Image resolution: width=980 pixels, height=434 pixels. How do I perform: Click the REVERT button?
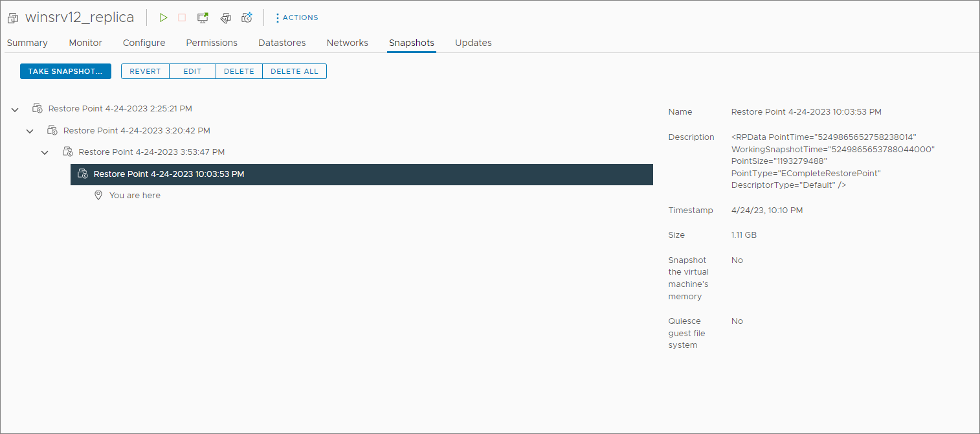pyautogui.click(x=145, y=71)
